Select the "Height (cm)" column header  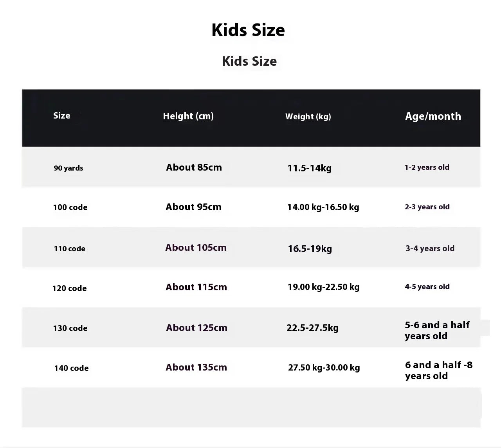point(188,116)
